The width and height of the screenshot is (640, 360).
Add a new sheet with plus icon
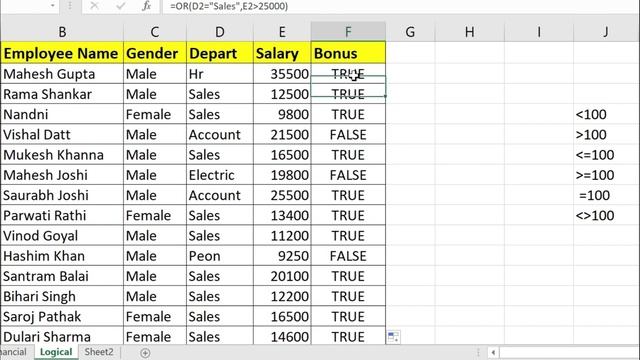pyautogui.click(x=145, y=353)
